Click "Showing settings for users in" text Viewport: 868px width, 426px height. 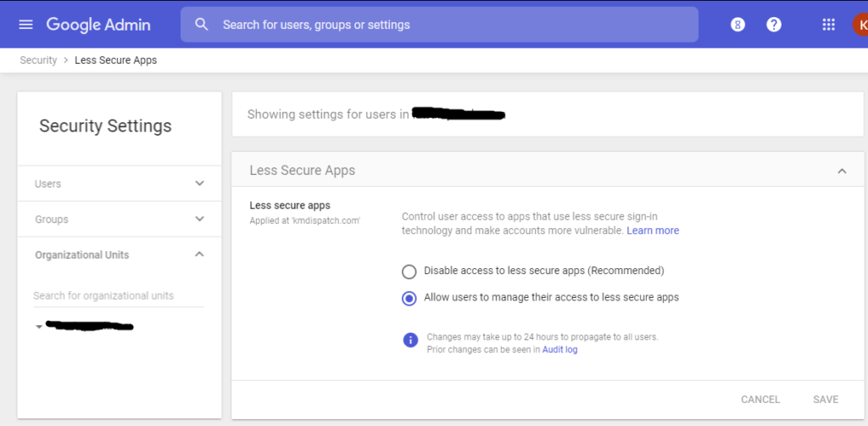tap(328, 115)
